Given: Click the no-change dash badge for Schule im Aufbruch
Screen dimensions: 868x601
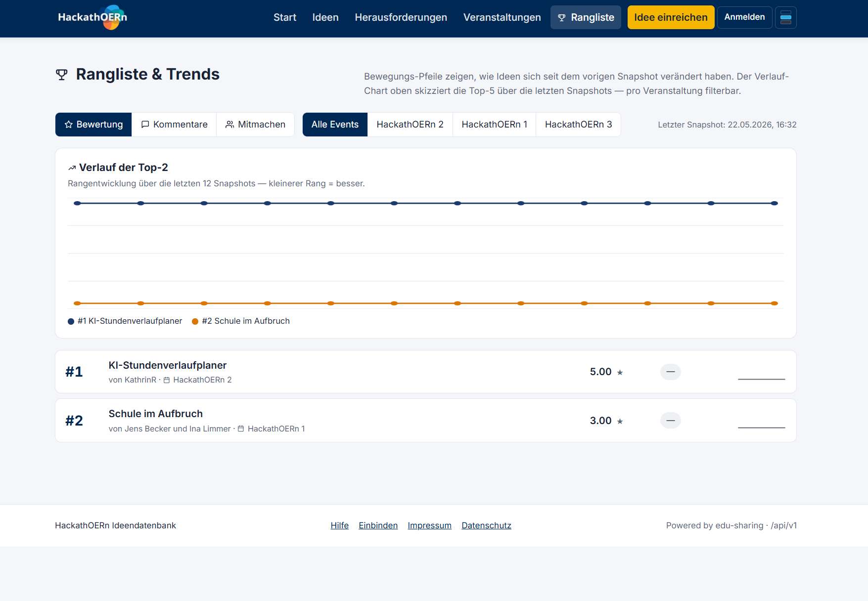Looking at the screenshot, I should 671,421.
